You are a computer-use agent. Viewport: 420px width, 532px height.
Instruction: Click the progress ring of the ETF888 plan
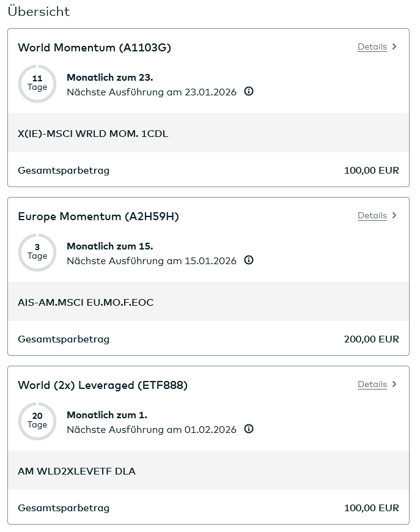[x=37, y=421]
